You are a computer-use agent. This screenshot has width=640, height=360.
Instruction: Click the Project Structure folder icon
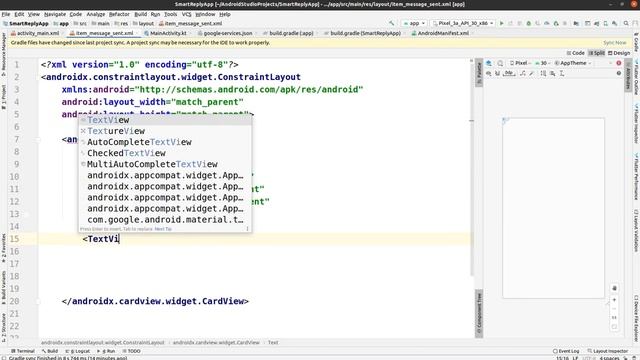(576, 23)
